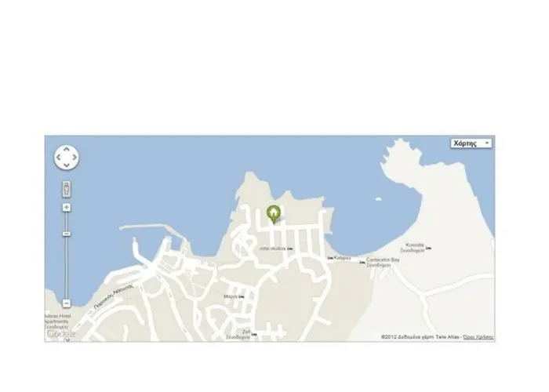The height and width of the screenshot is (392, 549).
Task: Click the Kalypso hotel marker
Action: point(330,258)
